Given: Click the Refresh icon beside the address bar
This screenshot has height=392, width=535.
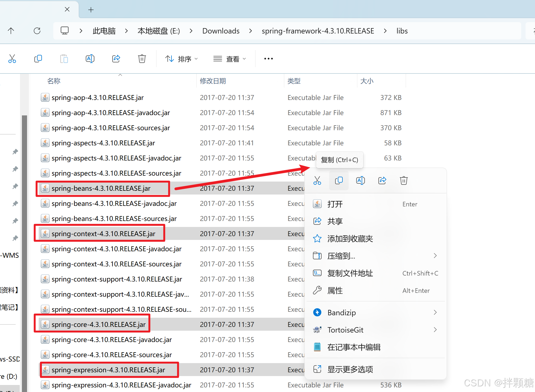Looking at the screenshot, I should (x=37, y=31).
